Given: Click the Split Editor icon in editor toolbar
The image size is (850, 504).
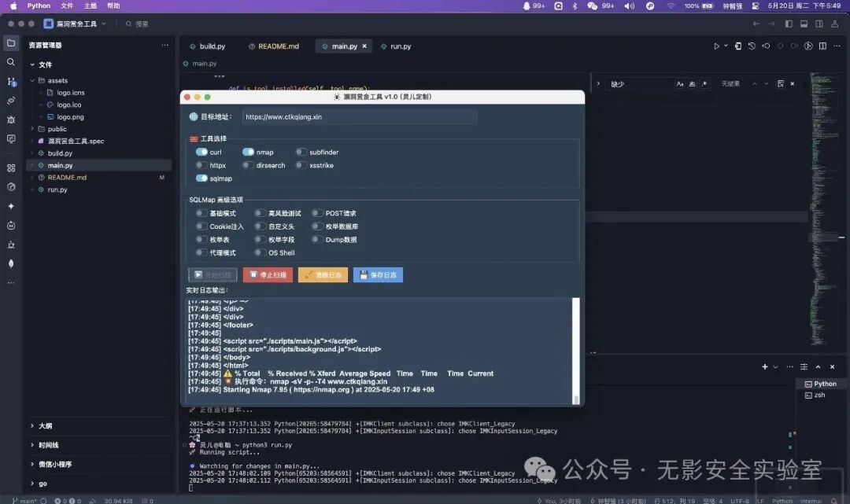Looking at the screenshot, I should [x=822, y=46].
